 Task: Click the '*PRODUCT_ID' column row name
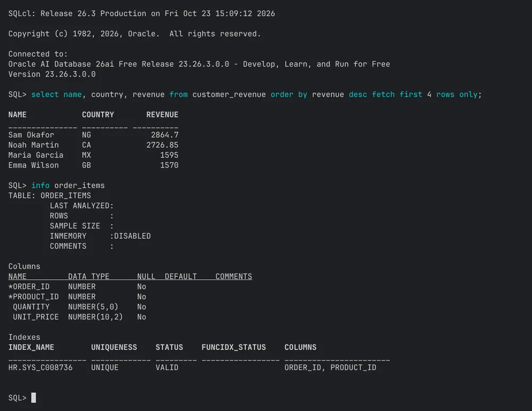point(34,297)
